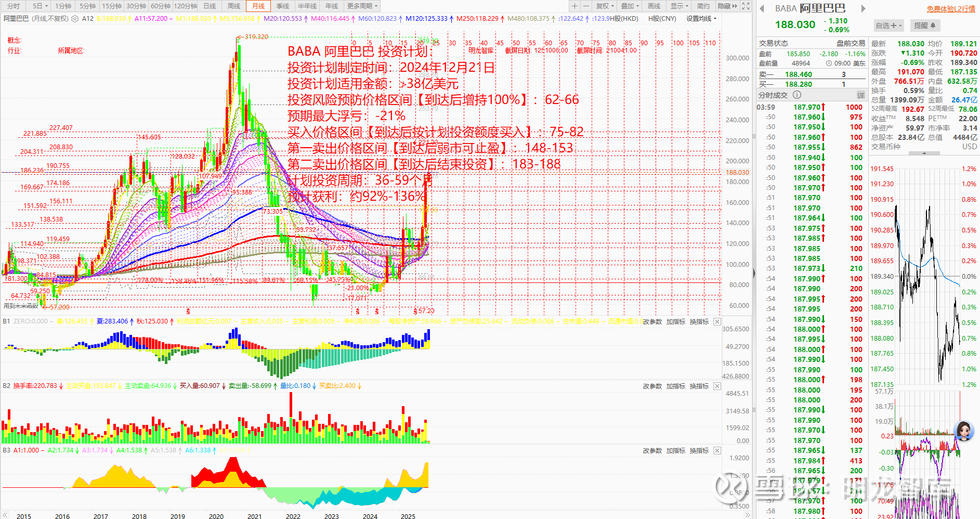Click the intraday mini price chart
This screenshot has width=980, height=519.
click(929, 276)
